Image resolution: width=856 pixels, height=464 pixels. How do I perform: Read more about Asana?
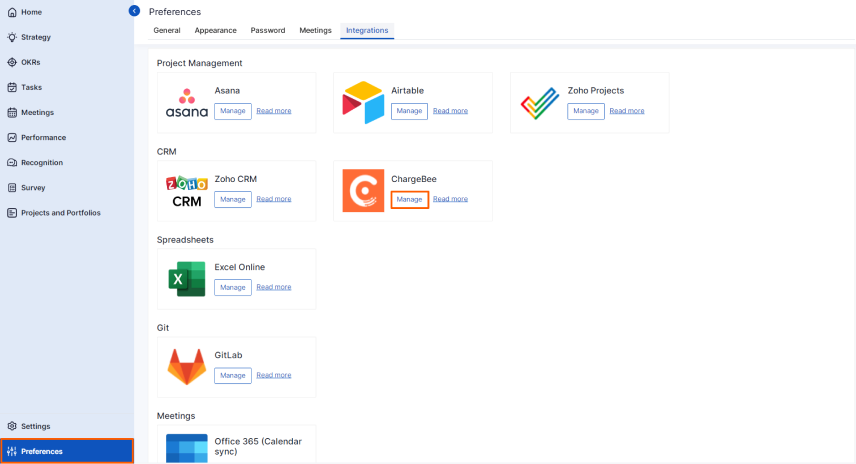click(274, 111)
